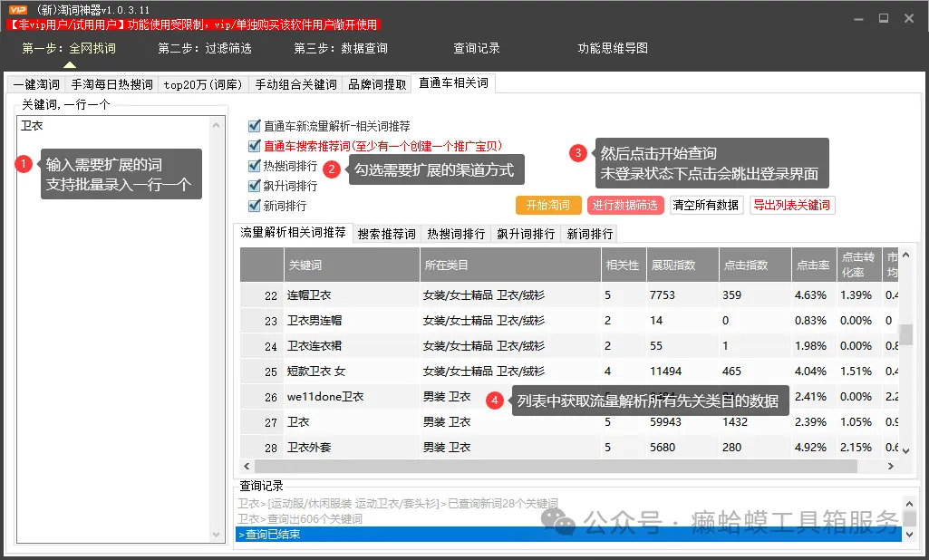
Task: Click table horizontal scroll left arrow
Action: (x=247, y=467)
